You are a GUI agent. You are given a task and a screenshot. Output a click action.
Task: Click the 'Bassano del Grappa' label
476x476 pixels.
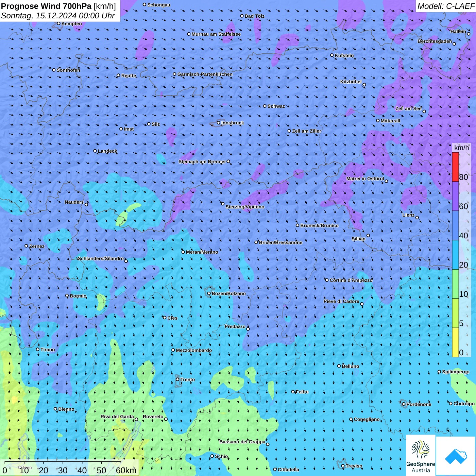pos(242,442)
